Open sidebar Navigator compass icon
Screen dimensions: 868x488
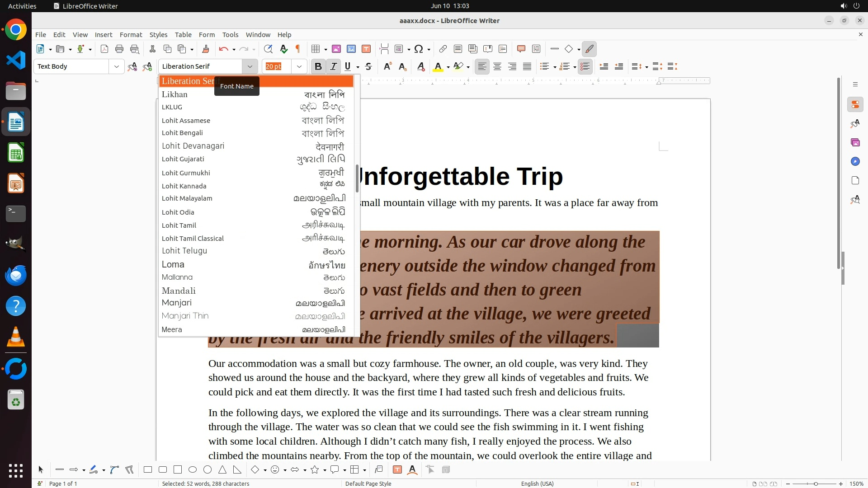855,161
